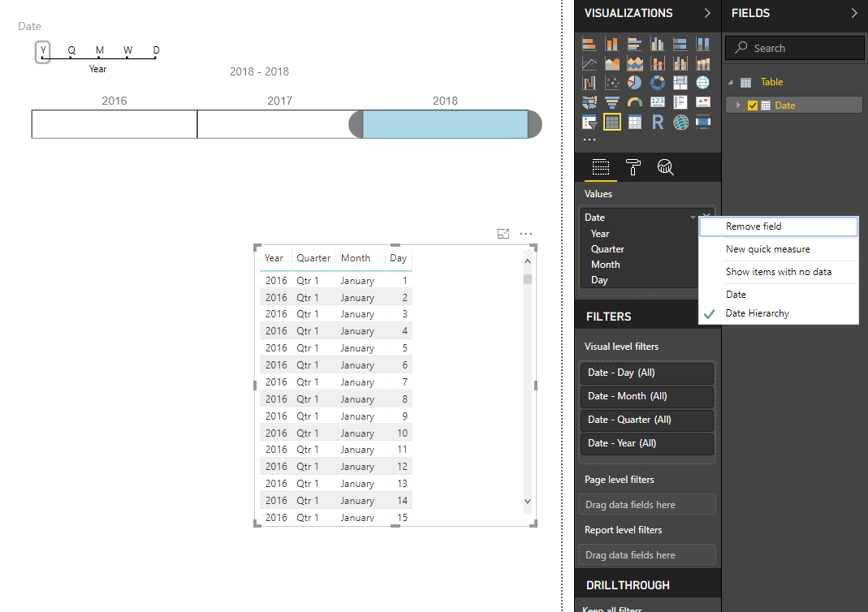The height and width of the screenshot is (612, 868).
Task: Click the Focus mode icon on table visual
Action: click(503, 234)
